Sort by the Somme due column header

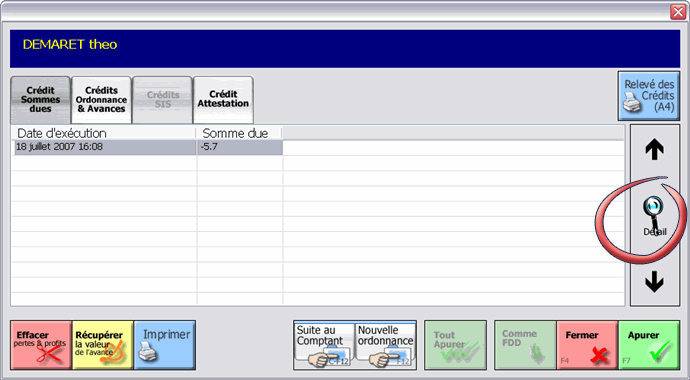(239, 133)
